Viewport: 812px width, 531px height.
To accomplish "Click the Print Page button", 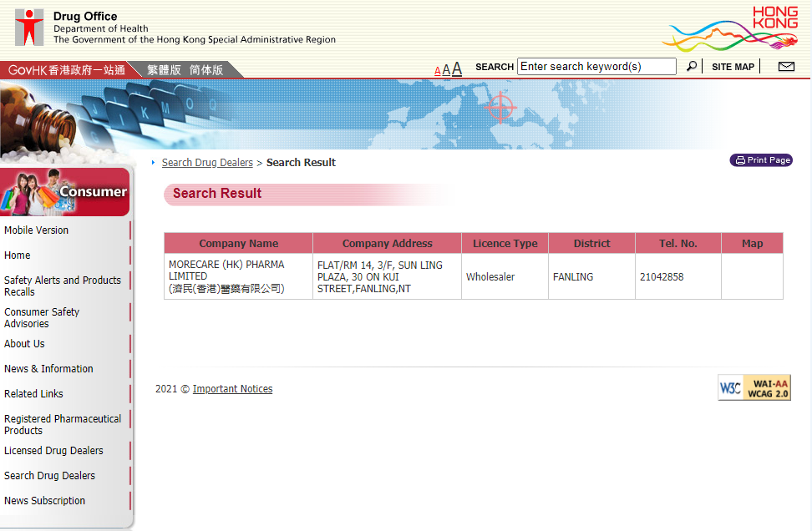I will point(761,160).
